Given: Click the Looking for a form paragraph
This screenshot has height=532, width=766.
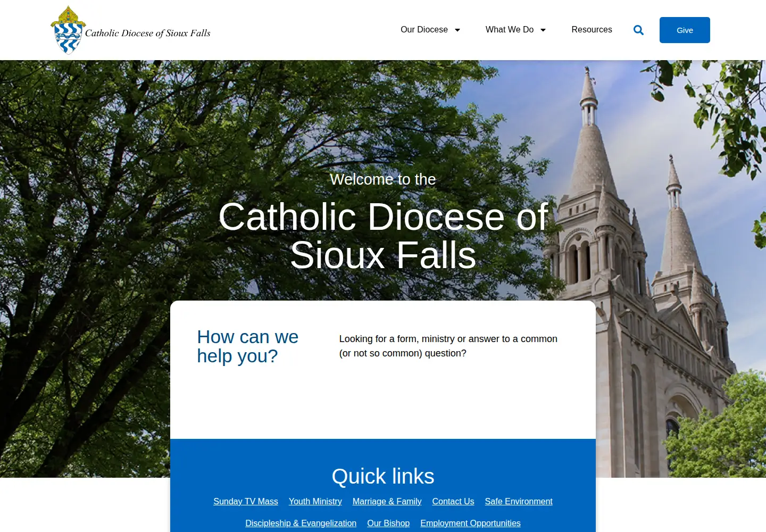Looking at the screenshot, I should click(x=448, y=346).
